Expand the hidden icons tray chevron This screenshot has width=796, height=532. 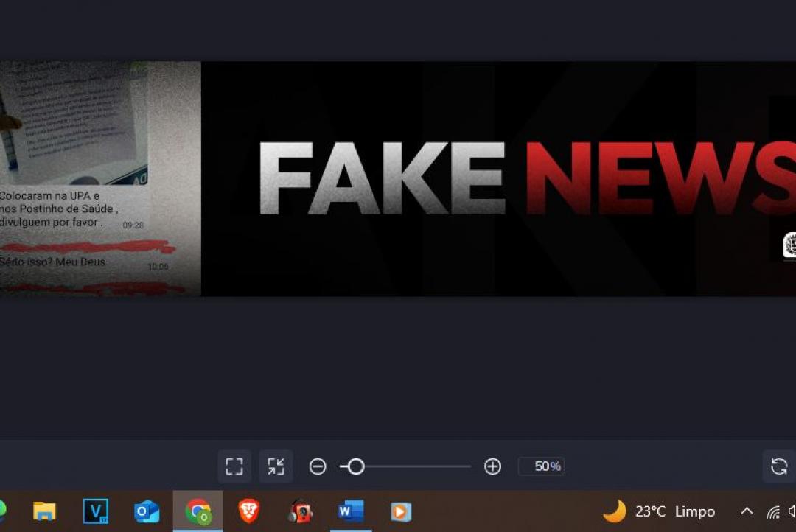[747, 511]
